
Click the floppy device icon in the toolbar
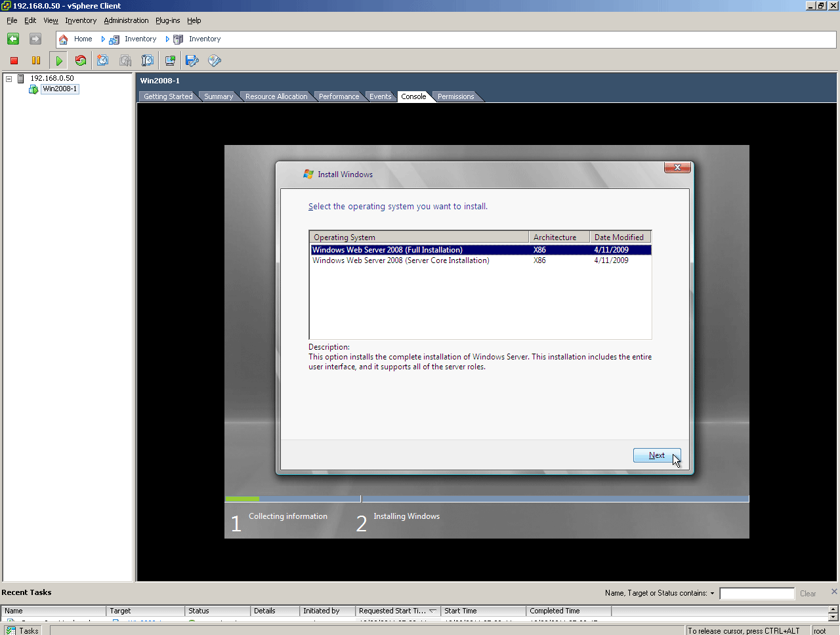(192, 60)
